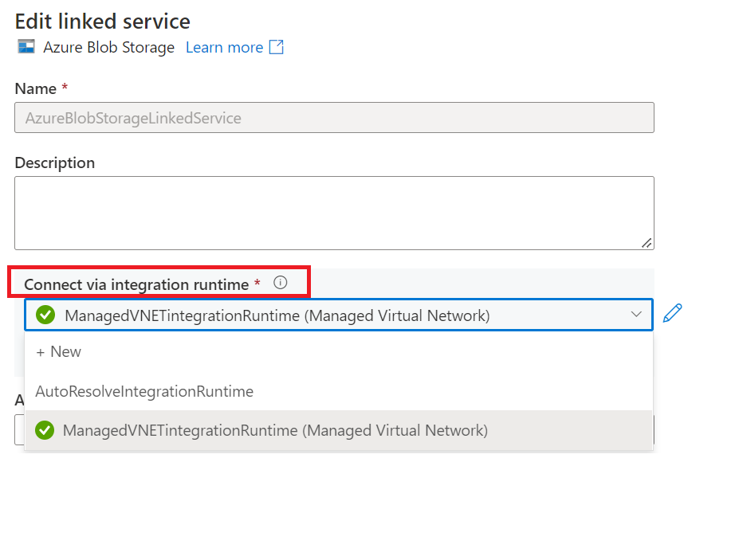735x560 pixels.
Task: Click the Description field label
Action: tap(54, 163)
